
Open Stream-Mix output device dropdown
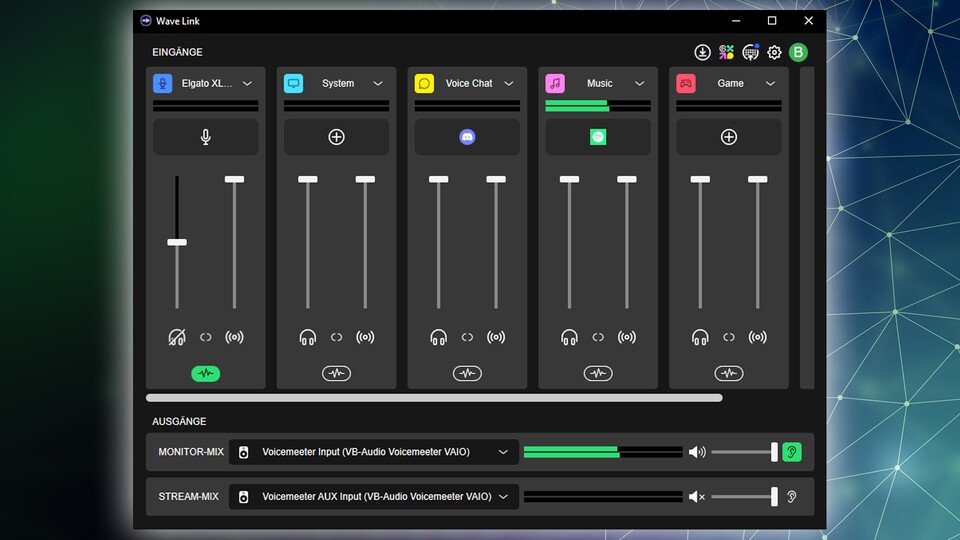coord(374,497)
